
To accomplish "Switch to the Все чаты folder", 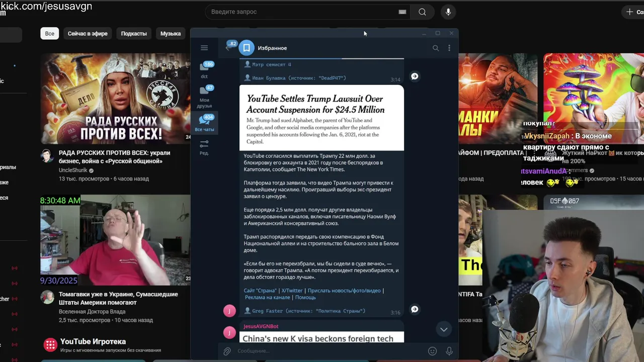I will pyautogui.click(x=204, y=123).
